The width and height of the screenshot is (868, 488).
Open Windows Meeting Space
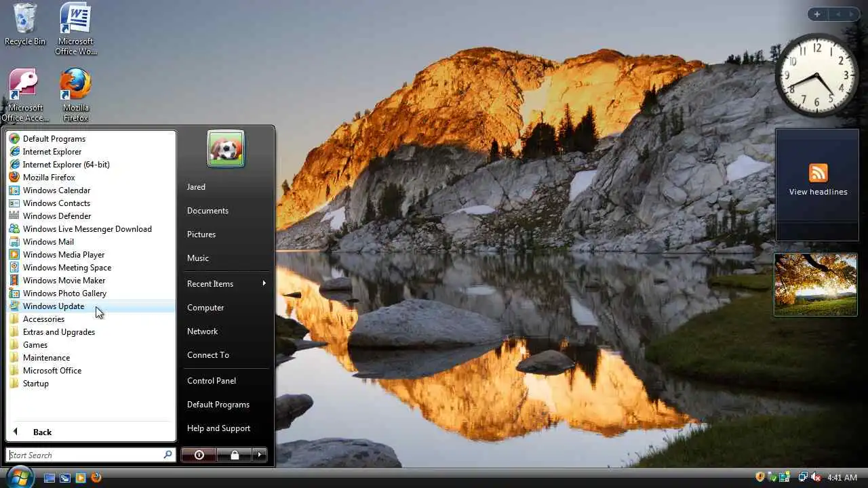click(x=91, y=268)
